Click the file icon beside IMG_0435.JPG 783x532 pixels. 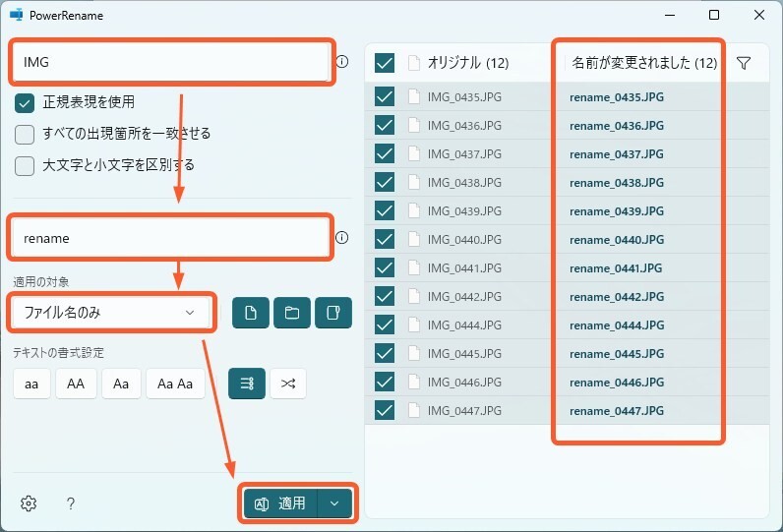pos(414,96)
